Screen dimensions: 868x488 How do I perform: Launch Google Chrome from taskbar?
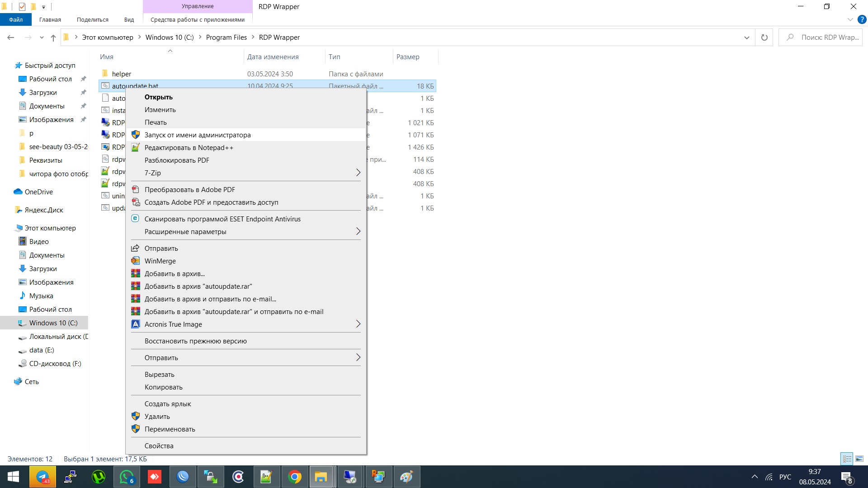pyautogui.click(x=295, y=477)
